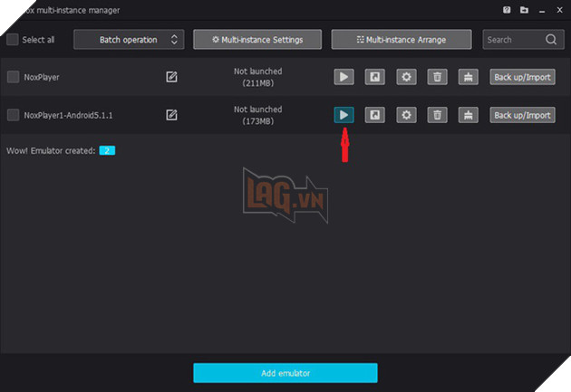Click the search magnifier icon
Viewport: 571px width, 392px height.
tap(551, 39)
